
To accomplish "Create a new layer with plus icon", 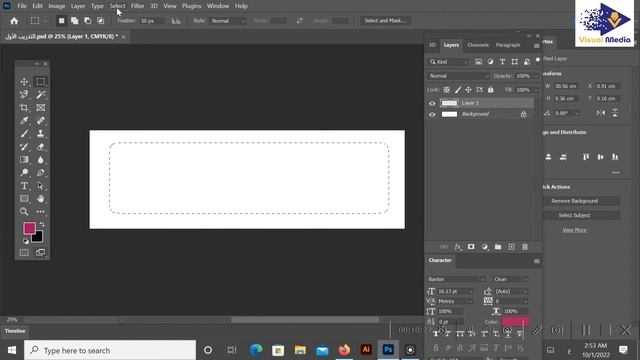I will (x=511, y=247).
